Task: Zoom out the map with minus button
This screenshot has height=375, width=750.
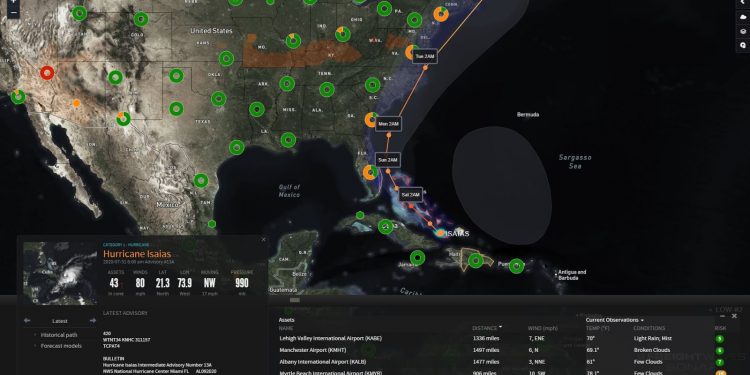Action: click(13, 13)
